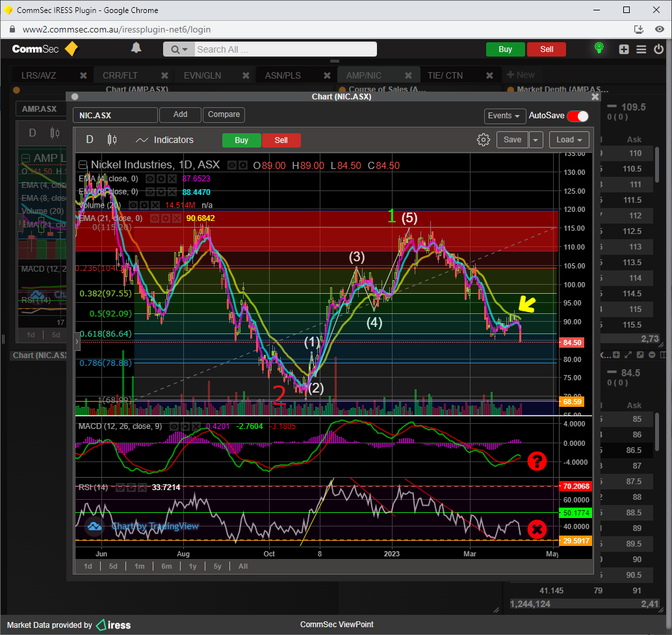Open the notifications bell
This screenshot has height=635, width=672.
(x=136, y=48)
